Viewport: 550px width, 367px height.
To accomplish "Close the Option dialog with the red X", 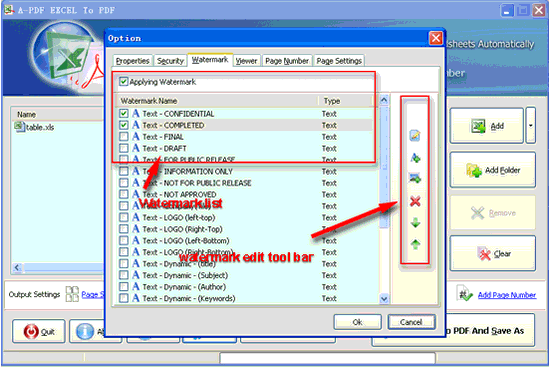I will coord(436,38).
